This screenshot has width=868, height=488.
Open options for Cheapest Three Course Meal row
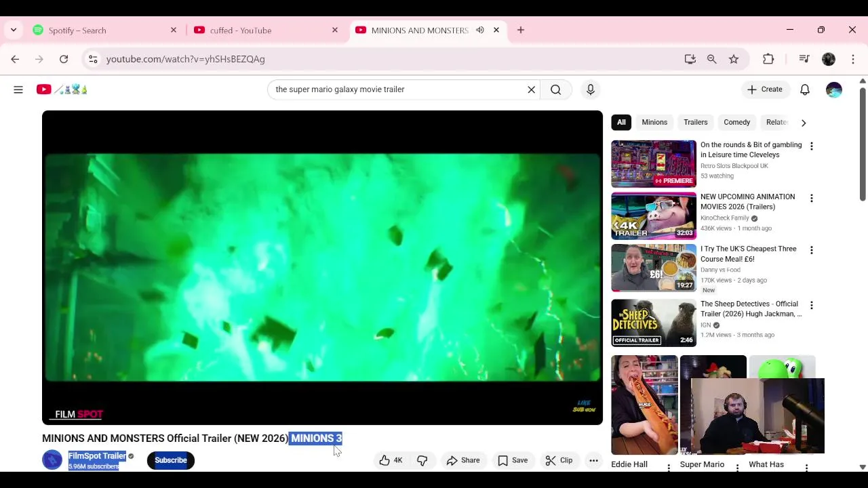click(x=811, y=250)
